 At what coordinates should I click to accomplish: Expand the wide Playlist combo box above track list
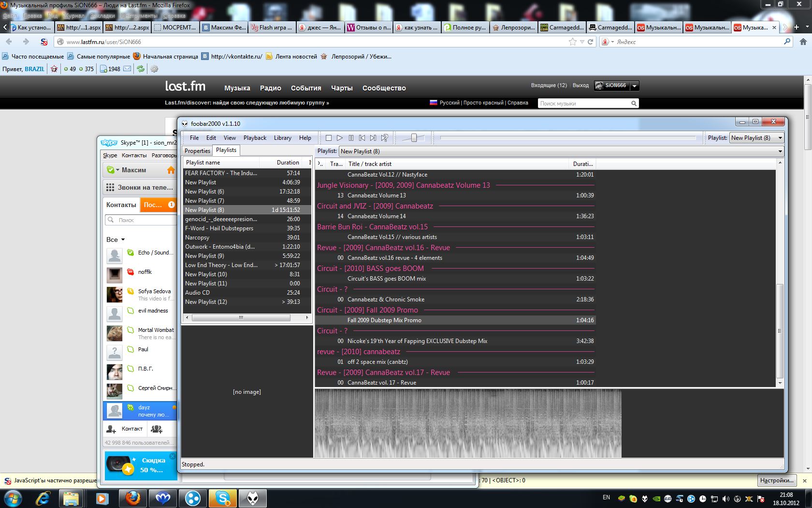561,151
